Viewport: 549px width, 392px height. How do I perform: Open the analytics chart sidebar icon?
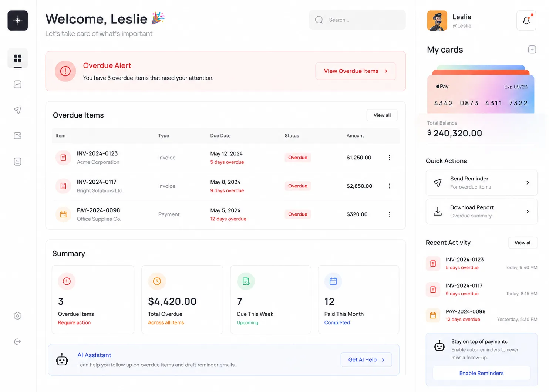[17, 84]
